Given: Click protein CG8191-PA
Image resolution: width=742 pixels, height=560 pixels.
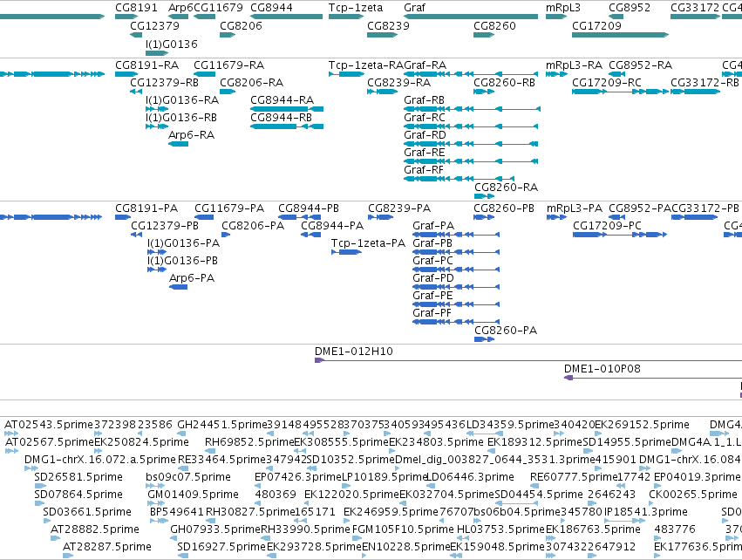Looking at the screenshot, I should [123, 217].
